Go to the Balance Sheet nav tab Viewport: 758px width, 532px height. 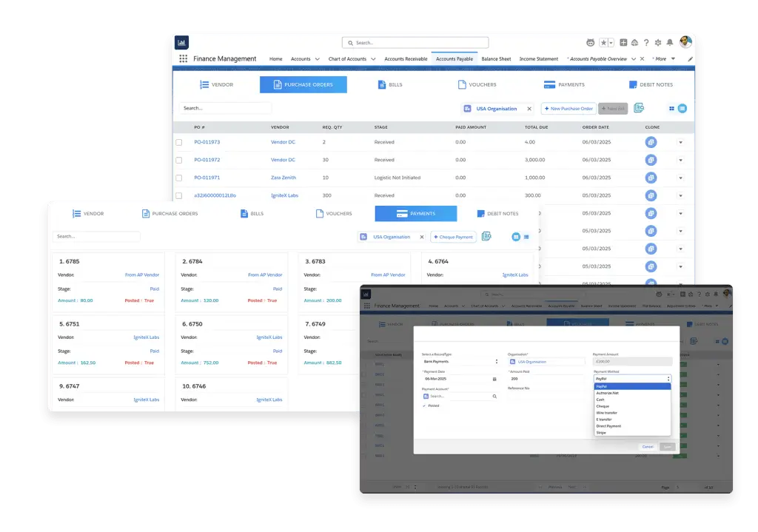coord(496,59)
